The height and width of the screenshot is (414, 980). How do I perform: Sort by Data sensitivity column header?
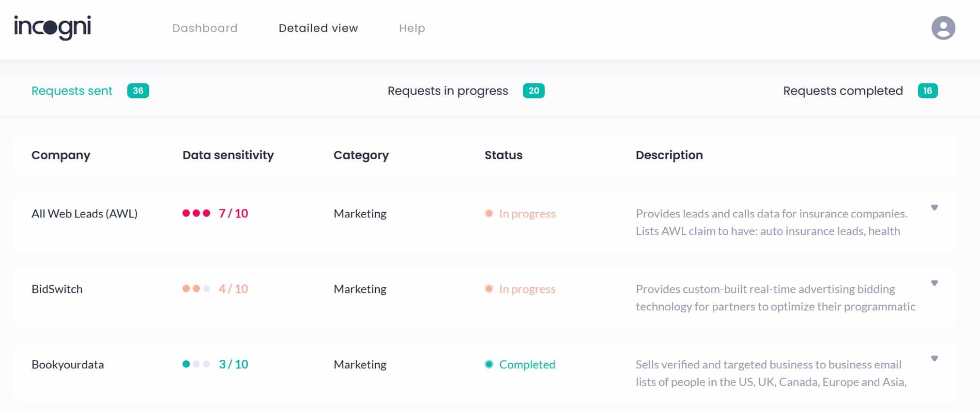228,155
